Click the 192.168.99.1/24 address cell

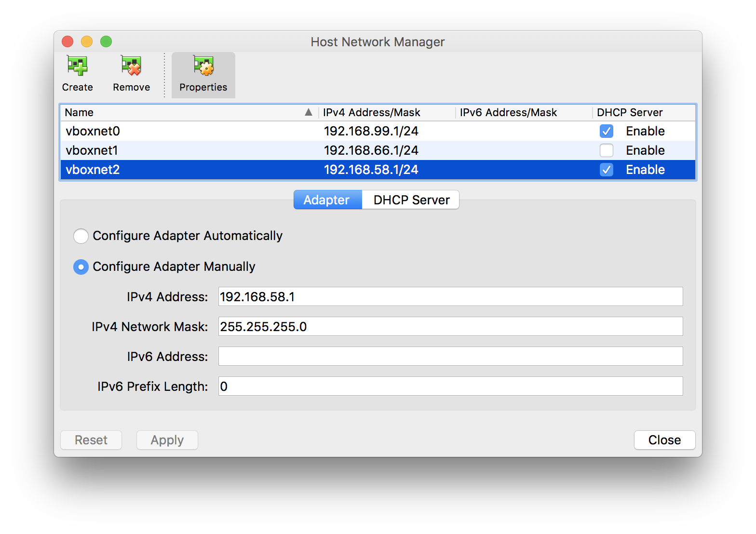click(x=371, y=131)
